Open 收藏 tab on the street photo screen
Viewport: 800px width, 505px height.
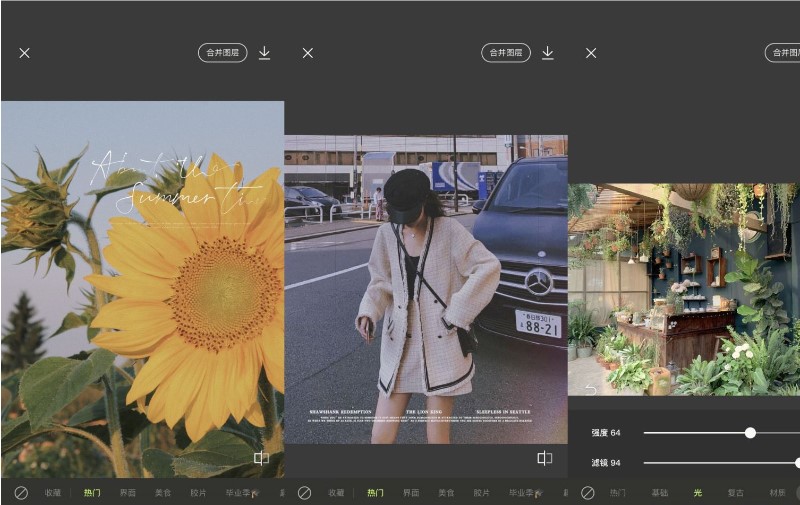point(336,493)
